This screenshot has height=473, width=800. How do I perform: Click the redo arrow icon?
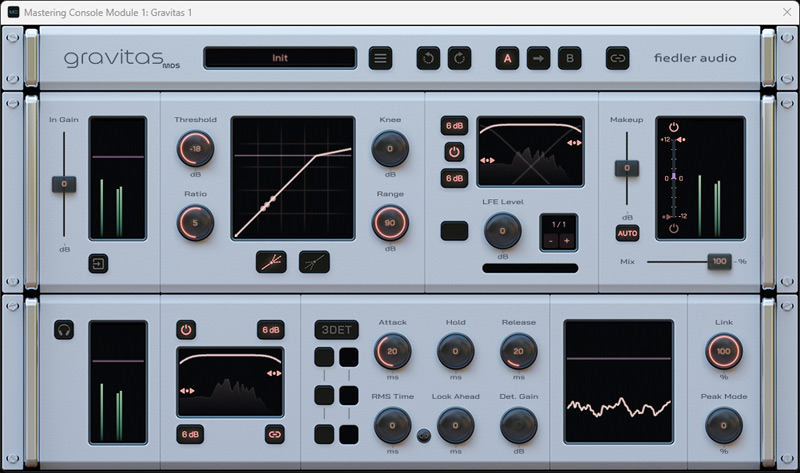[x=459, y=58]
